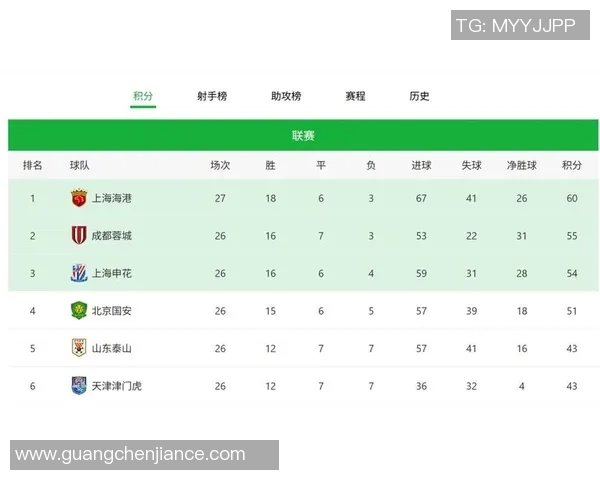Open the 射手榜 top scorers tab
Screen dimensions: 600x480
(212, 96)
